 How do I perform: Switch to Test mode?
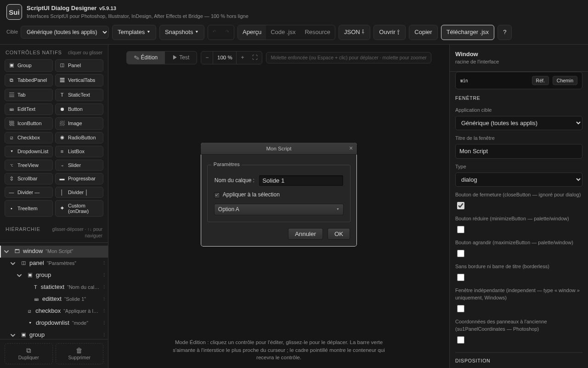tap(181, 57)
